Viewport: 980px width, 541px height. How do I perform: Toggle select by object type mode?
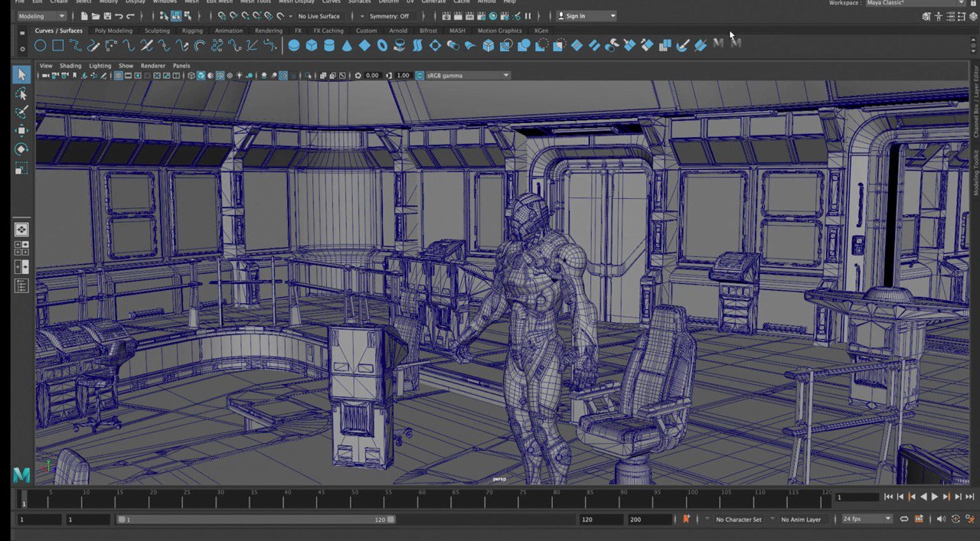pos(176,16)
